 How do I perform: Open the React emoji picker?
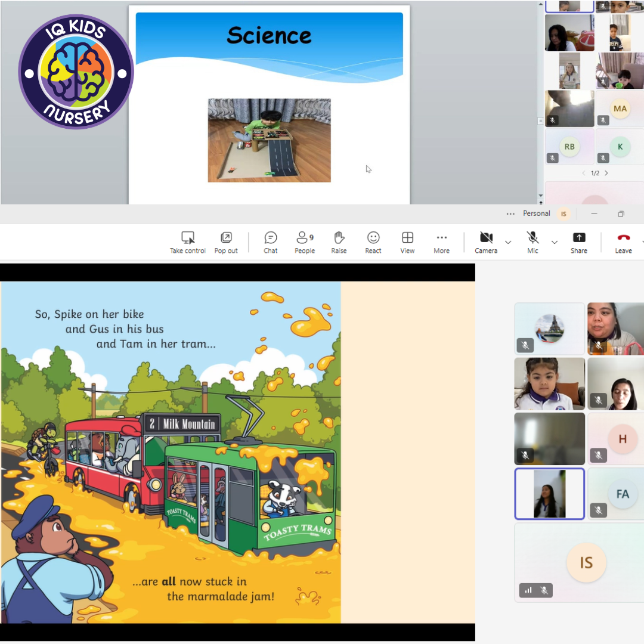coord(373,242)
